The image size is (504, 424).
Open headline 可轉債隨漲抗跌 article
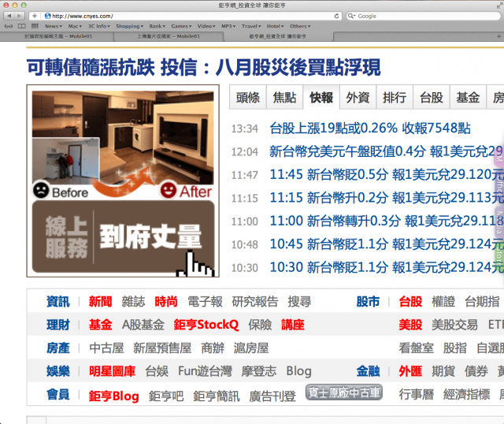(203, 67)
